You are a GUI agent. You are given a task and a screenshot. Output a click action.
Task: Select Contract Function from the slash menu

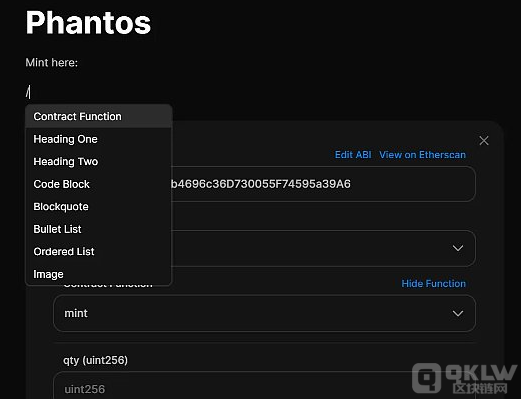[99, 116]
